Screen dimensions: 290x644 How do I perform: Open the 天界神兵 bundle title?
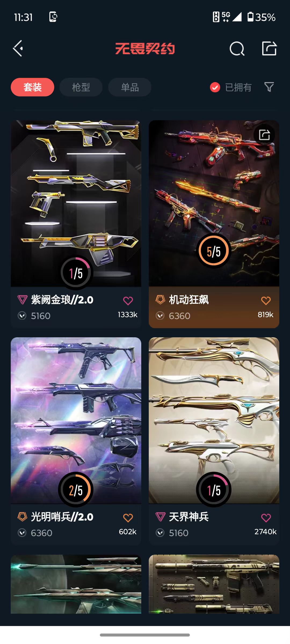[x=189, y=517]
